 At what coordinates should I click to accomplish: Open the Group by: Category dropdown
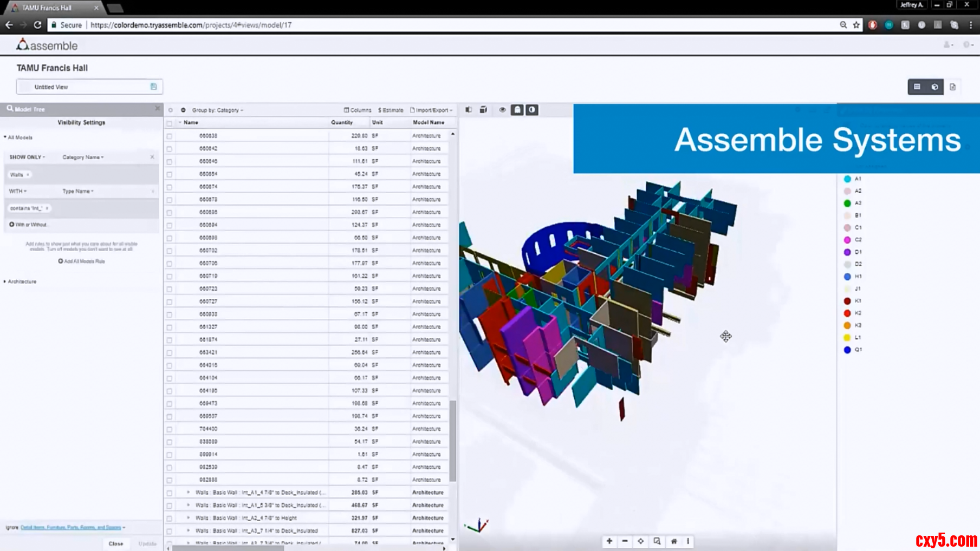point(217,110)
